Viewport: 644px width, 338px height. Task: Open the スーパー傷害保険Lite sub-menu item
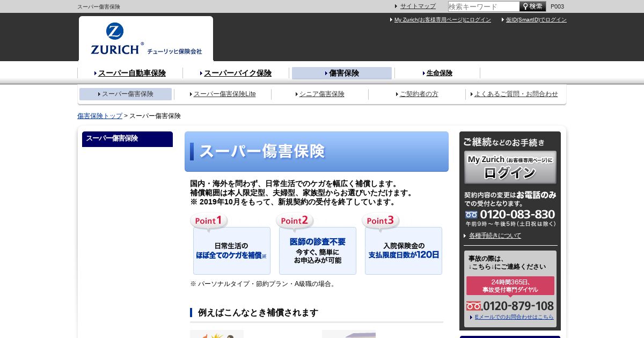click(225, 94)
